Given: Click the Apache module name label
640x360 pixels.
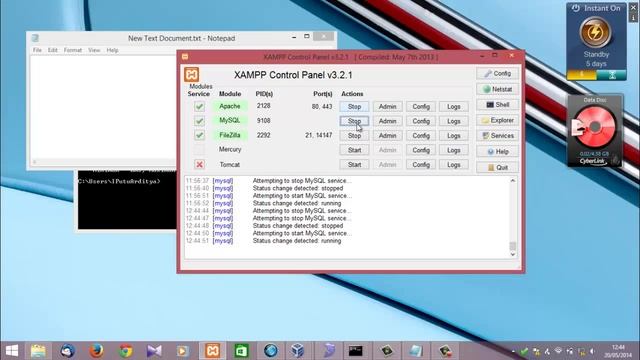Looking at the screenshot, I should pos(230,106).
